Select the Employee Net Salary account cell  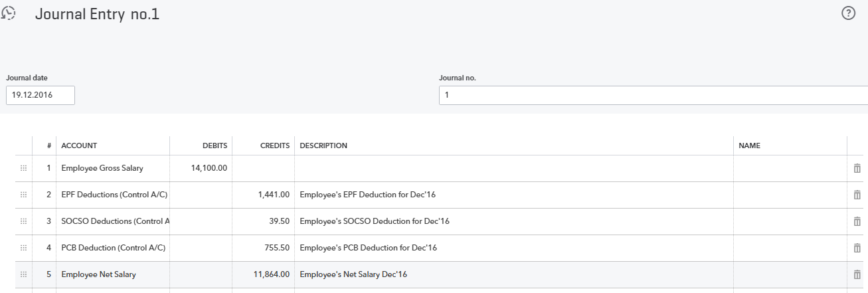click(x=113, y=274)
